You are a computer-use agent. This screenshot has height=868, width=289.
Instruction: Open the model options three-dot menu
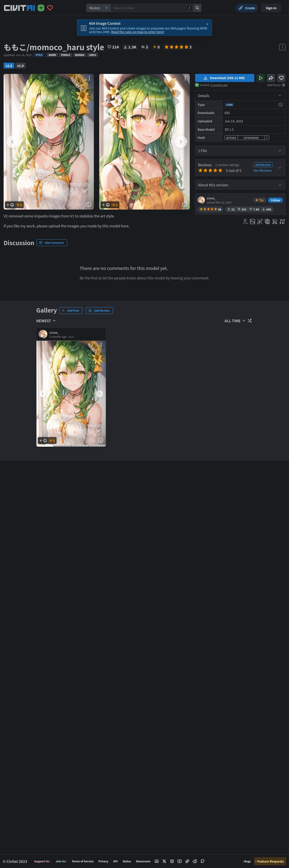[282, 47]
